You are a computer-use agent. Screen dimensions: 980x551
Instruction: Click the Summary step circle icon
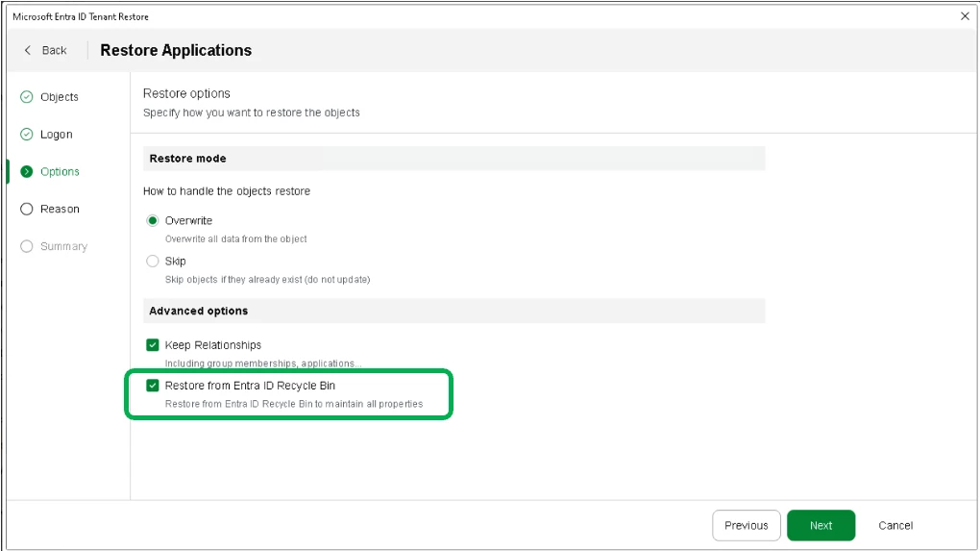pyautogui.click(x=26, y=246)
